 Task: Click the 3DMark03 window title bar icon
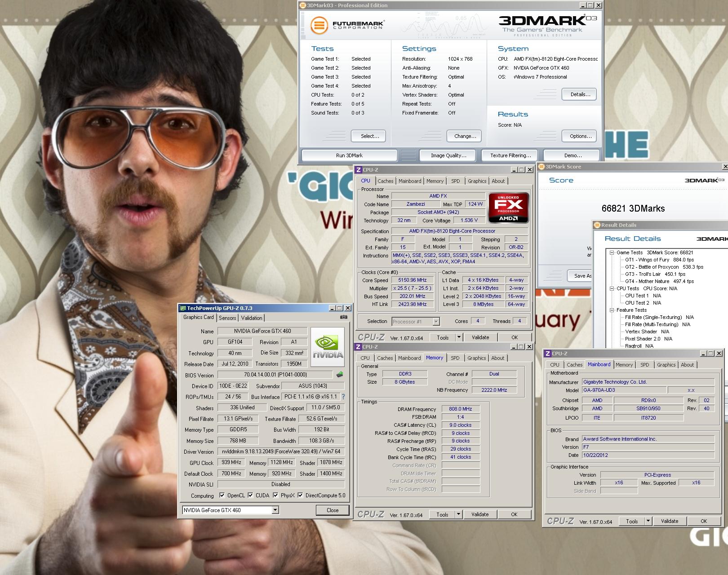tap(303, 5)
